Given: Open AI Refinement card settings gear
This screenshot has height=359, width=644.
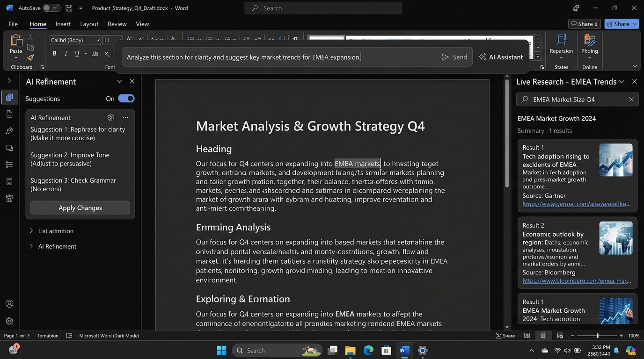Looking at the screenshot, I should click(110, 118).
